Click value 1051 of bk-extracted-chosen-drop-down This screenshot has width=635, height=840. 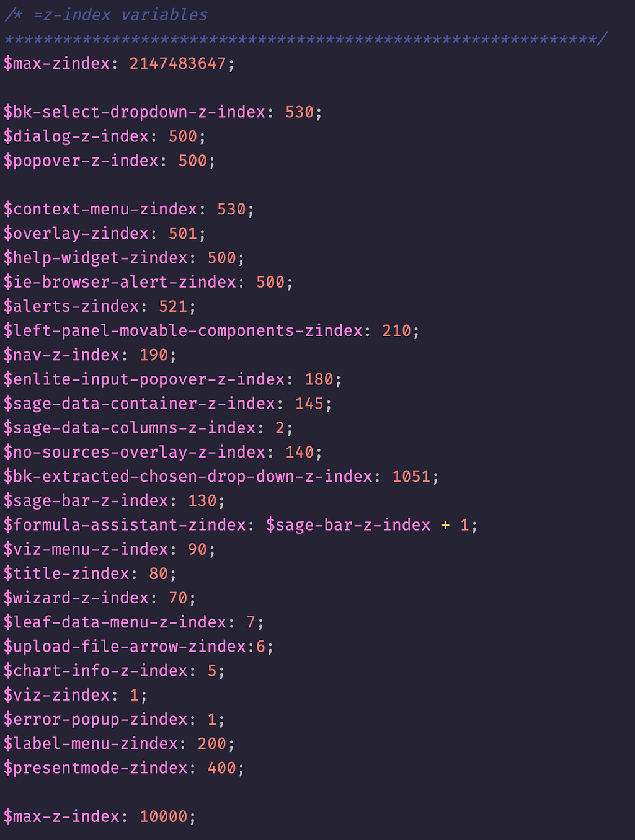coord(411,477)
